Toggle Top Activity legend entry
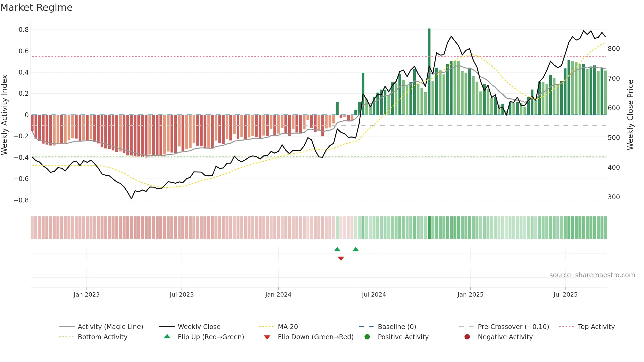Screen dimensions: 644x362 pyautogui.click(x=587, y=327)
